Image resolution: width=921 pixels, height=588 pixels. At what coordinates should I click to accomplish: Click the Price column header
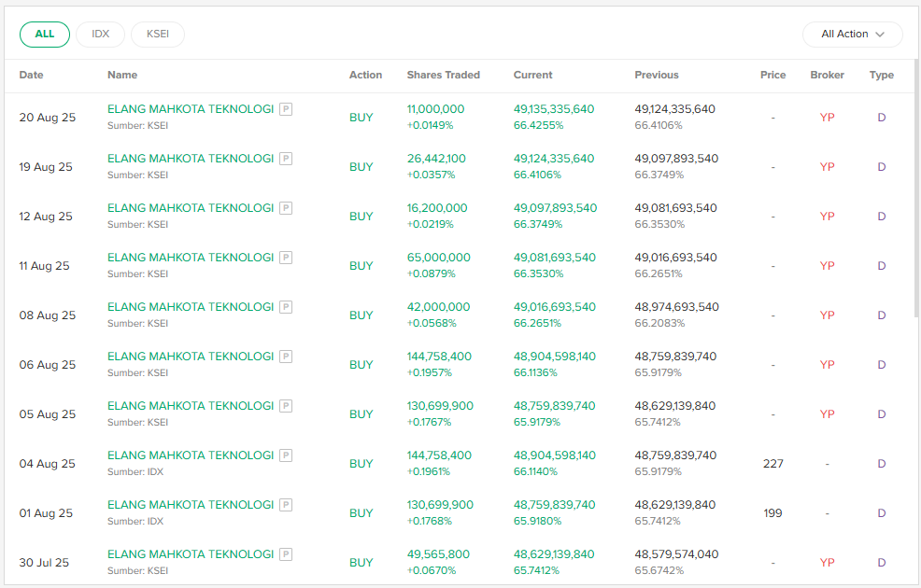tap(773, 75)
